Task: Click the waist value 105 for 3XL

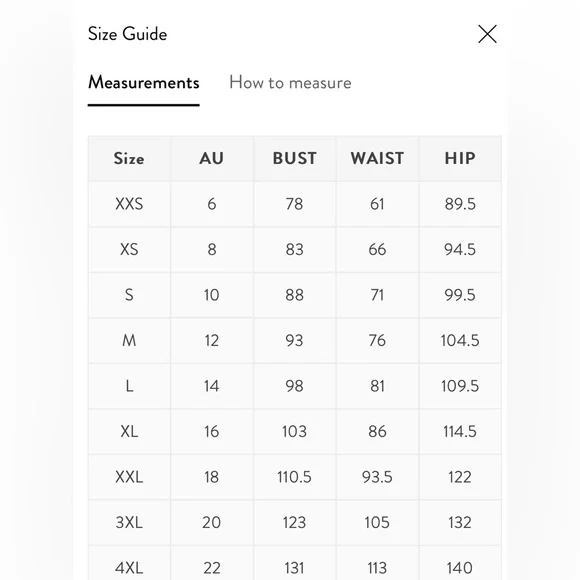Action: 377,523
